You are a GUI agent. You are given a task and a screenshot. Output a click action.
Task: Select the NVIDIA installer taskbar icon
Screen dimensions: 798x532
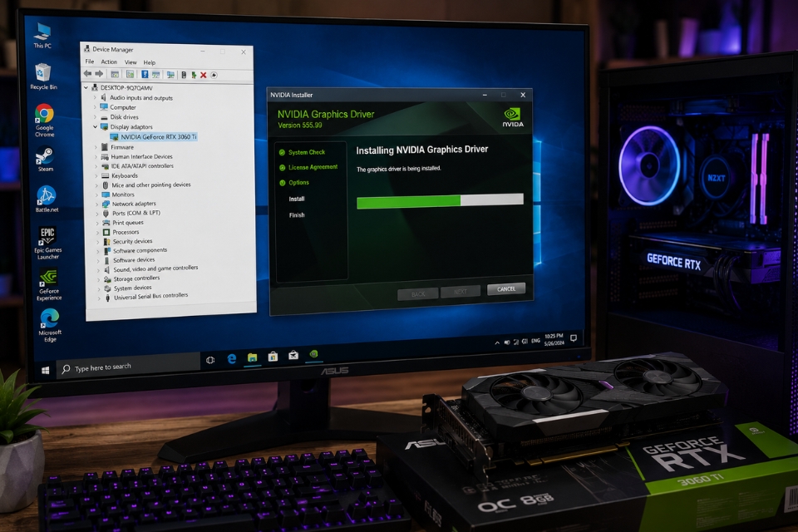[x=314, y=354]
